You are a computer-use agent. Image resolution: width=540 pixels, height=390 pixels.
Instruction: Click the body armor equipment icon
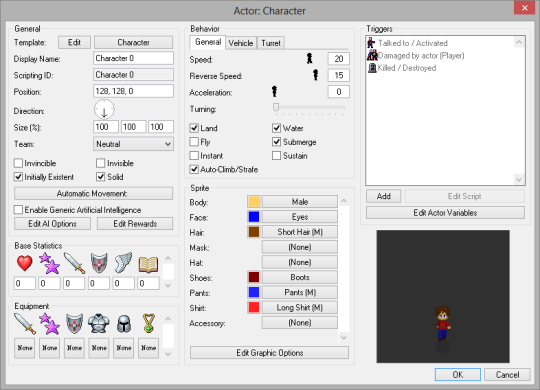point(99,323)
